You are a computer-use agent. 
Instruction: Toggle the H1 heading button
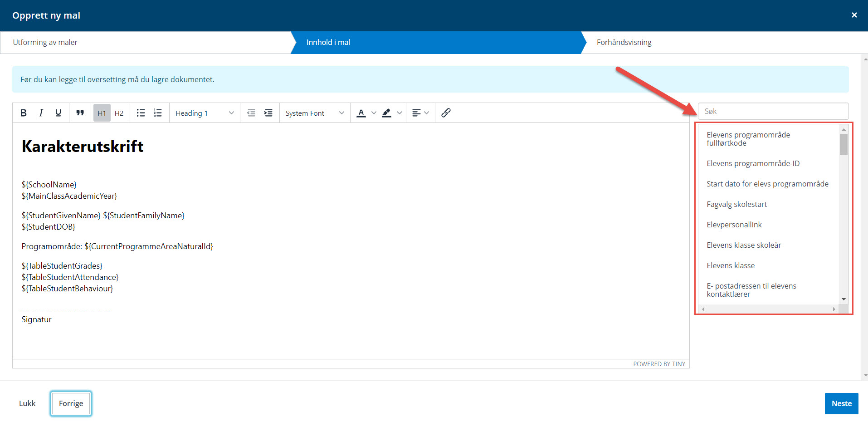coord(102,113)
